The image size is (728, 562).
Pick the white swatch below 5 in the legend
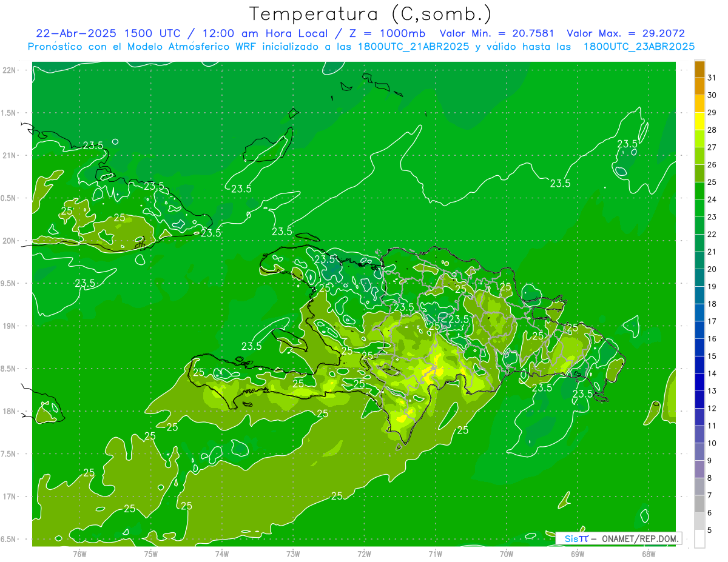pyautogui.click(x=699, y=539)
